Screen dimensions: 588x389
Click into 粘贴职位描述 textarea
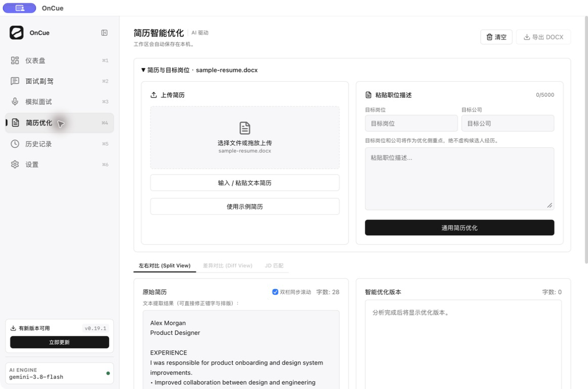click(x=459, y=179)
